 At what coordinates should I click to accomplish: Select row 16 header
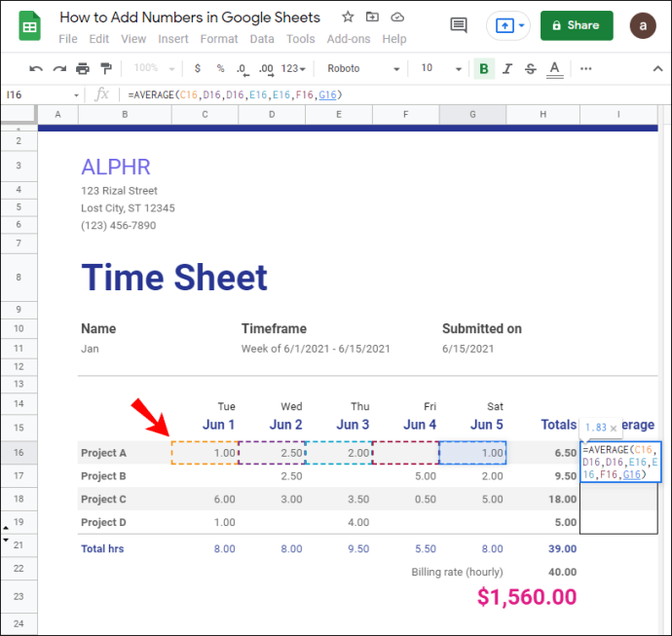click(19, 453)
